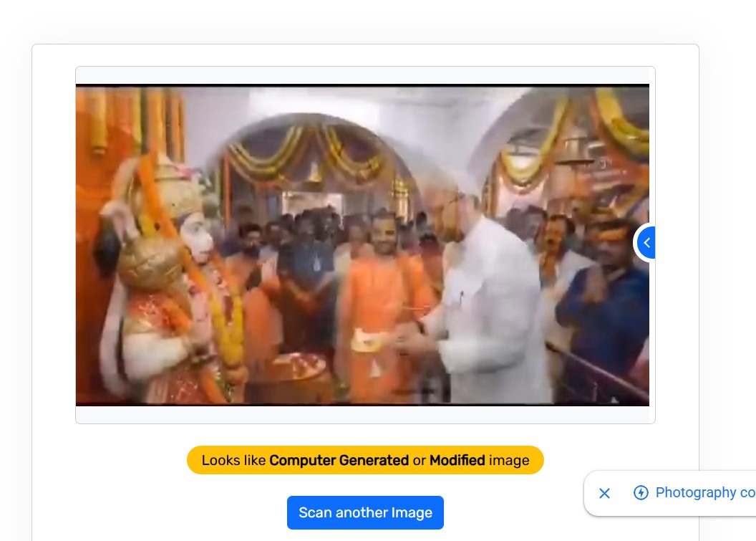Click the yellow result badge

tap(365, 460)
